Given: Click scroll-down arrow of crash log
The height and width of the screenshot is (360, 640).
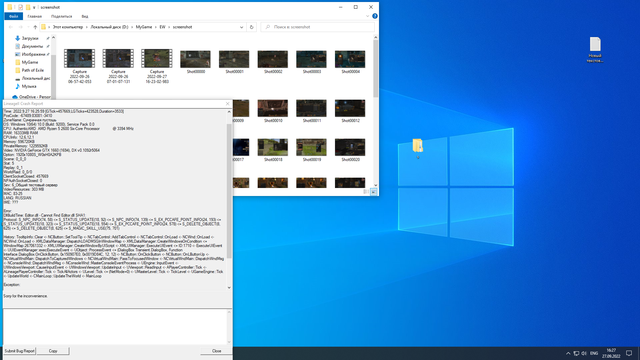Looking at the screenshot, I should (x=229, y=287).
